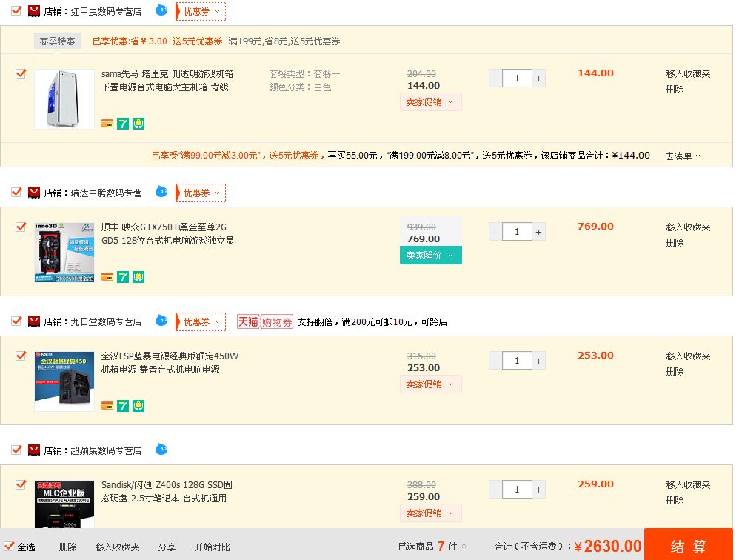742x560 pixels.
Task: Click guarantee shield icon under GTX750Ti item
Action: (x=138, y=277)
